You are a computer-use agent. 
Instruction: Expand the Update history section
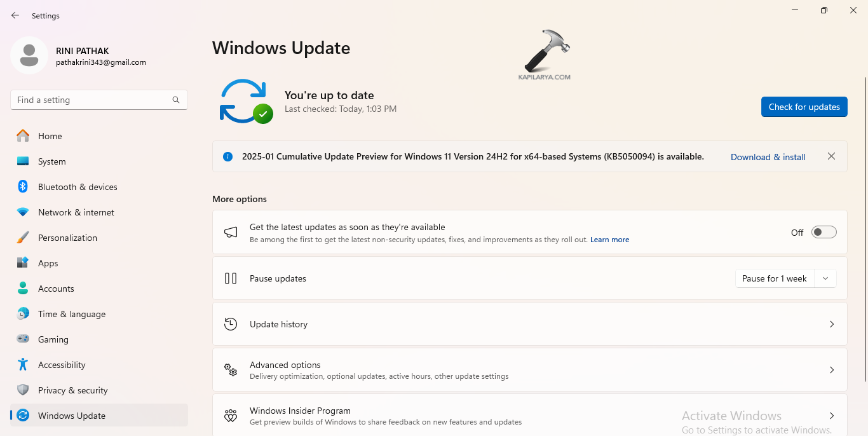coord(831,324)
